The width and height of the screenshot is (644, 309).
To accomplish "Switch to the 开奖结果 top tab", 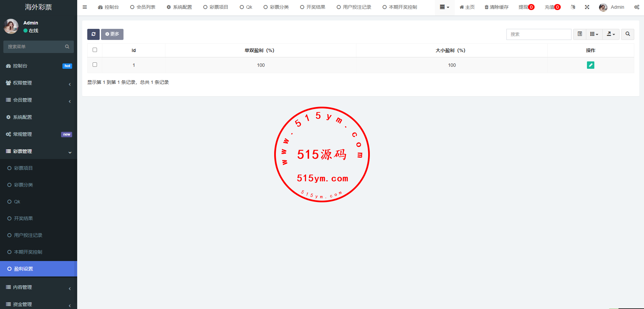I will pos(312,7).
